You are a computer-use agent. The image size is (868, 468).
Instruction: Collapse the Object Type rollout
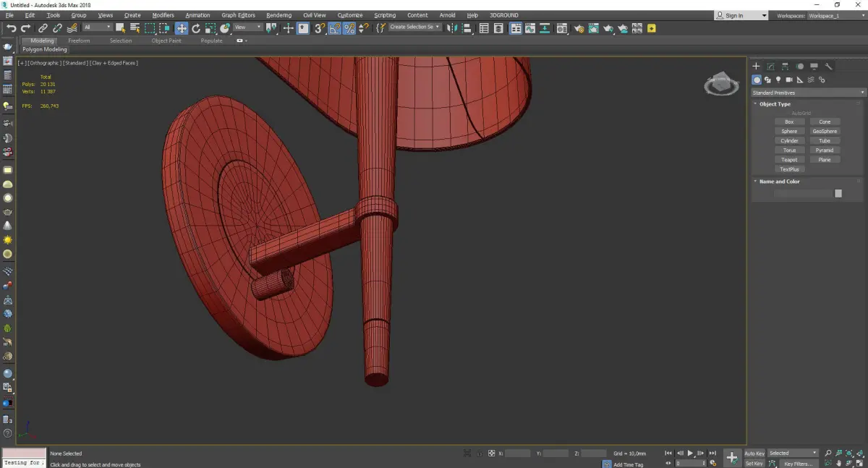(x=774, y=104)
